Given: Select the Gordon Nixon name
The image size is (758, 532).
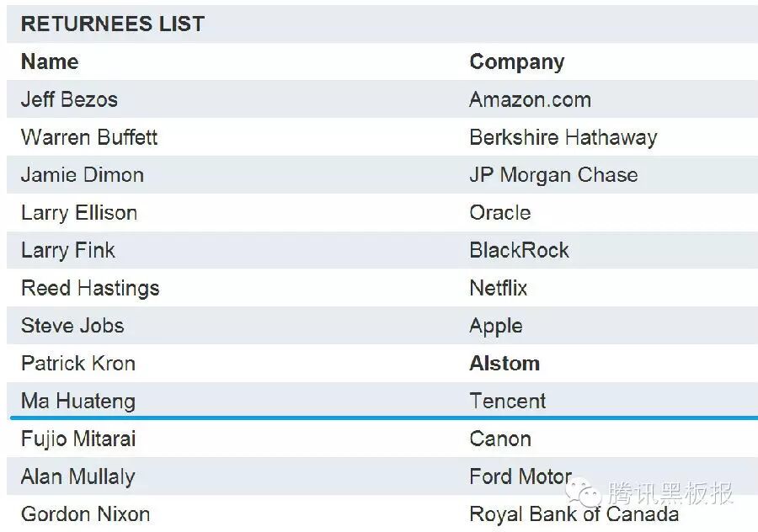Looking at the screenshot, I should (x=85, y=513).
